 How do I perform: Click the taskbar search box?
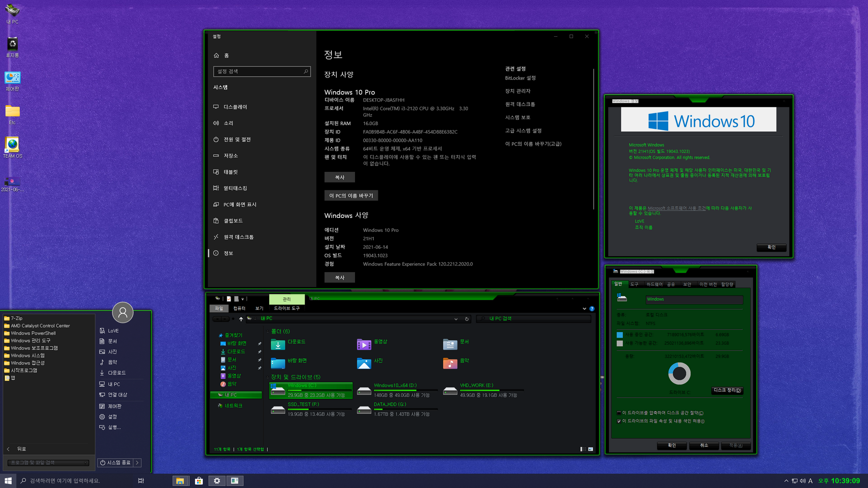click(x=75, y=481)
